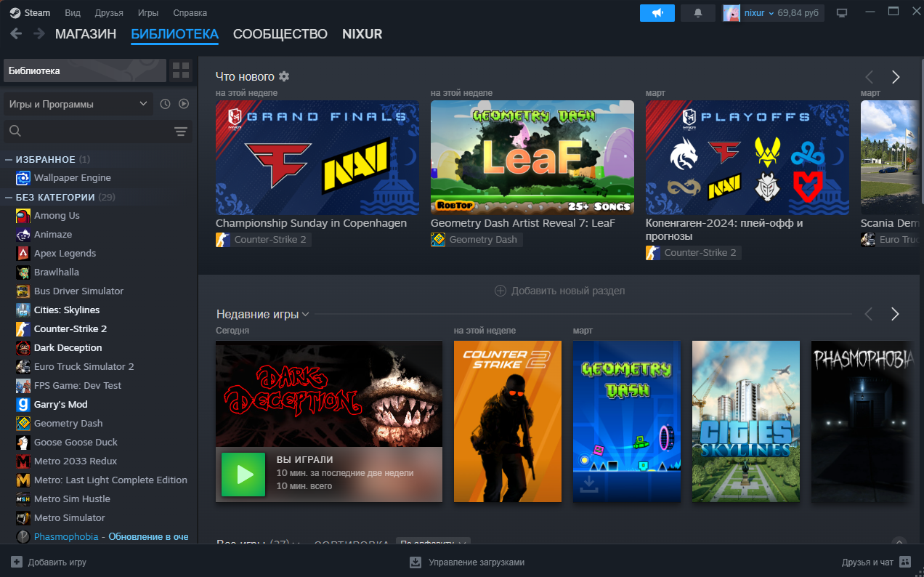Open the Playoffs Copenhagen news thumbnail
The height and width of the screenshot is (577, 924).
(747, 157)
